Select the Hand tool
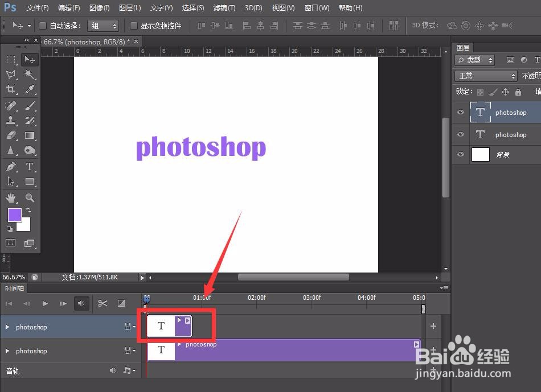 click(11, 197)
